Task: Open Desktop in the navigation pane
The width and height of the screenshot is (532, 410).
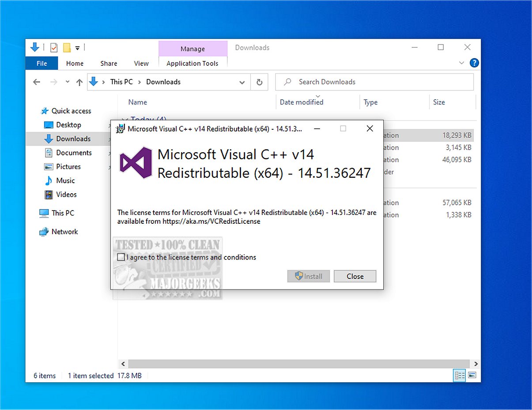Action: 68,125
